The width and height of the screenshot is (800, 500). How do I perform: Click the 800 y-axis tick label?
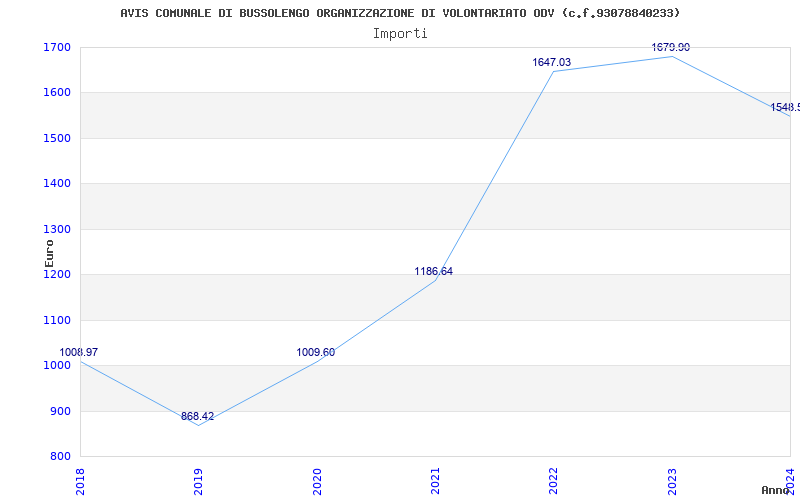point(61,457)
